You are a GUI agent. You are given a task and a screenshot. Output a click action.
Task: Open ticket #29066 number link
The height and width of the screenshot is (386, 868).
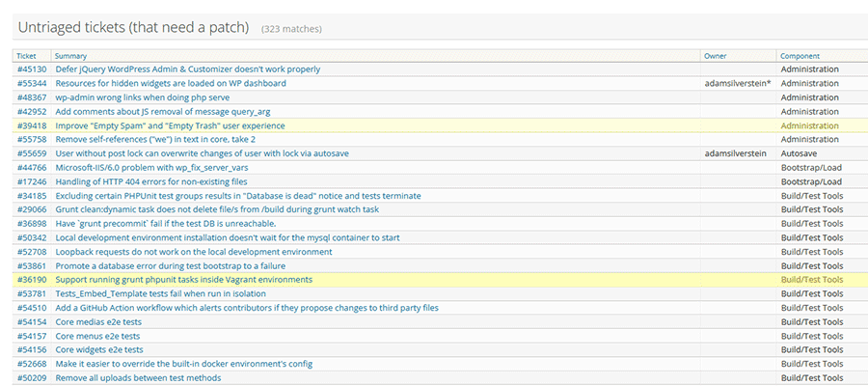tap(31, 209)
